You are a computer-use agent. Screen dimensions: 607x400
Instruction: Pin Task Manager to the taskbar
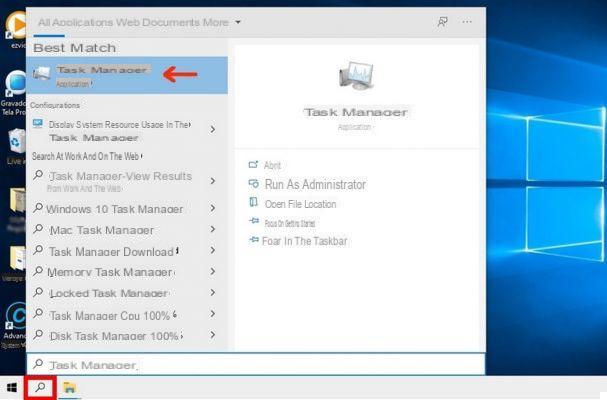(x=304, y=241)
